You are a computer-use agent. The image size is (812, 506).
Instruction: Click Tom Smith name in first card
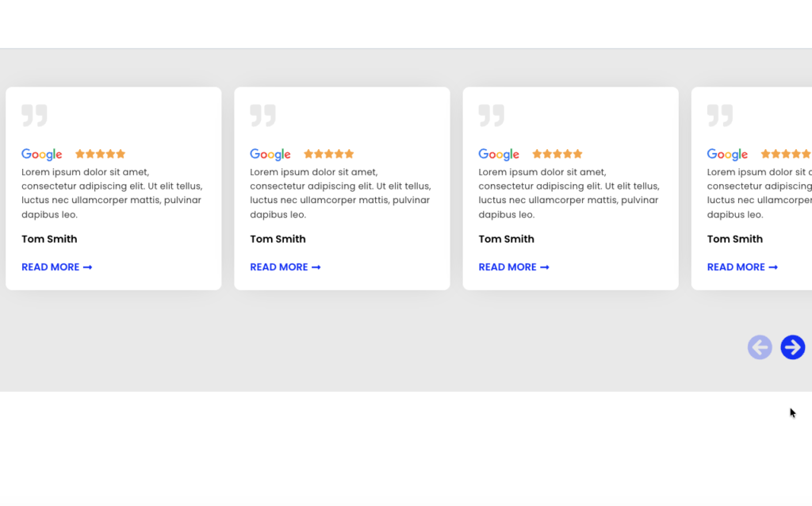tap(49, 239)
